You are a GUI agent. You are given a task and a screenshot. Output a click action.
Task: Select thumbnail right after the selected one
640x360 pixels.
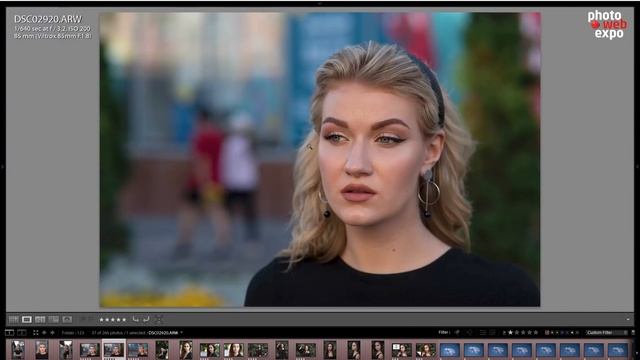tap(138, 350)
